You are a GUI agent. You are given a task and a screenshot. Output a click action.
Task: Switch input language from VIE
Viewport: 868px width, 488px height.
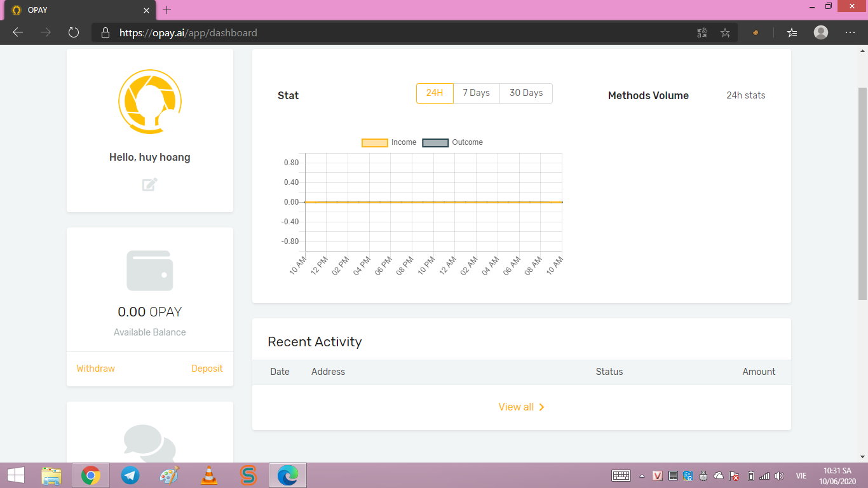(801, 476)
